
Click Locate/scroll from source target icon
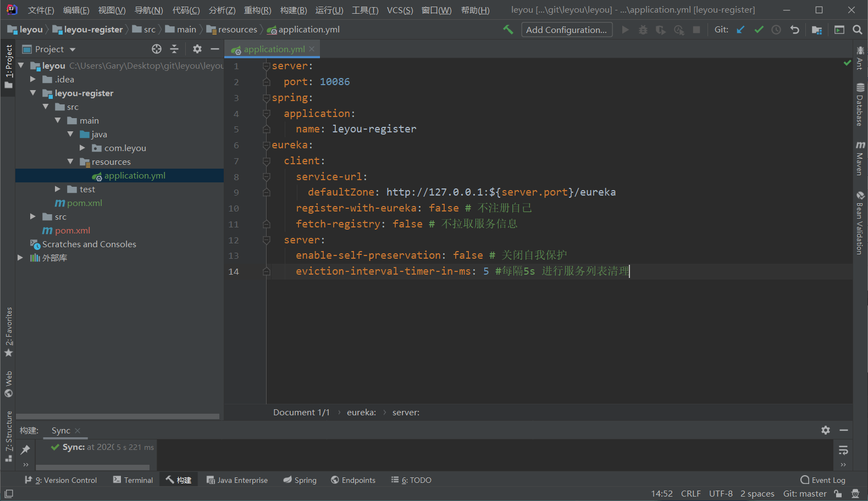tap(157, 49)
